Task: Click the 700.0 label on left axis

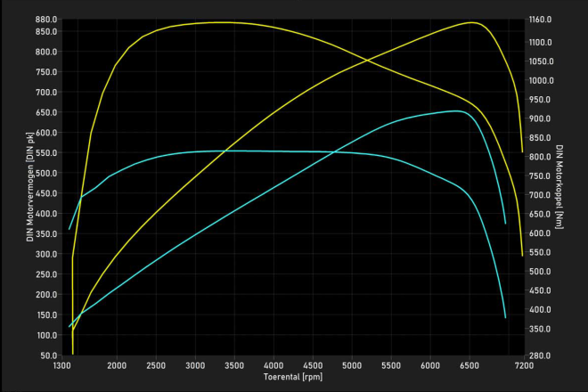Action: coord(46,92)
